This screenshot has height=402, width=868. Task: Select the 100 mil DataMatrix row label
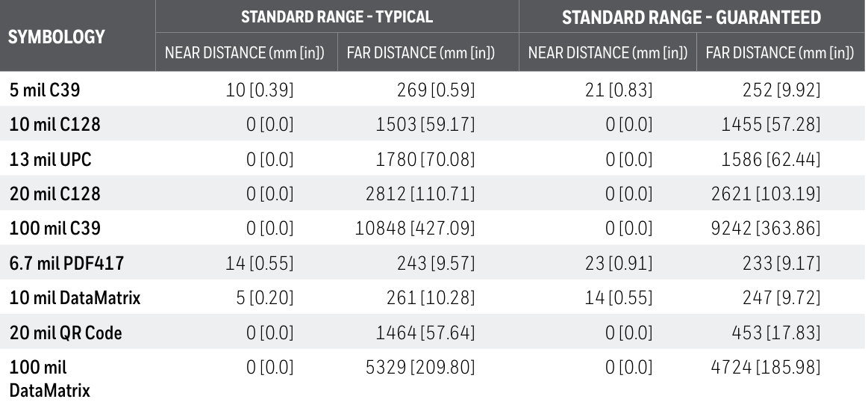click(49, 379)
